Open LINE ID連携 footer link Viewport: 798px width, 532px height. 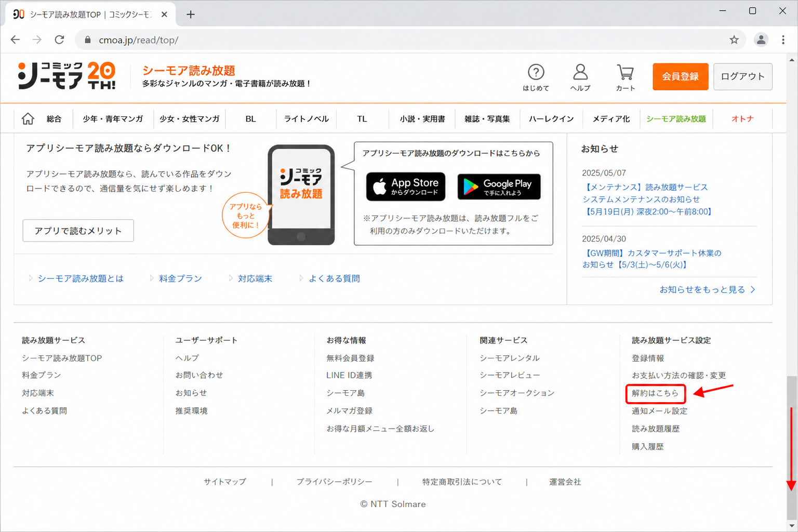[x=349, y=375]
